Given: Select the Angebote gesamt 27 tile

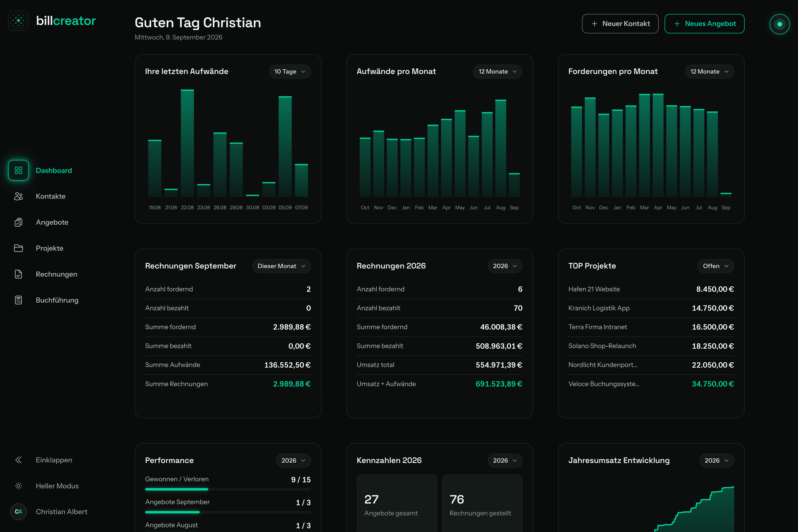Looking at the screenshot, I should [x=397, y=504].
